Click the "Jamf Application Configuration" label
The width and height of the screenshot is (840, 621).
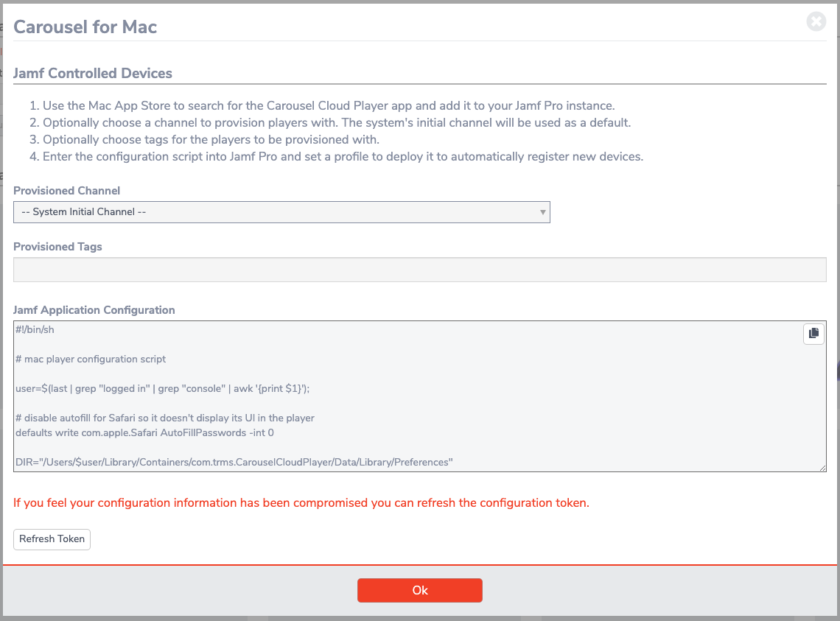[94, 309]
